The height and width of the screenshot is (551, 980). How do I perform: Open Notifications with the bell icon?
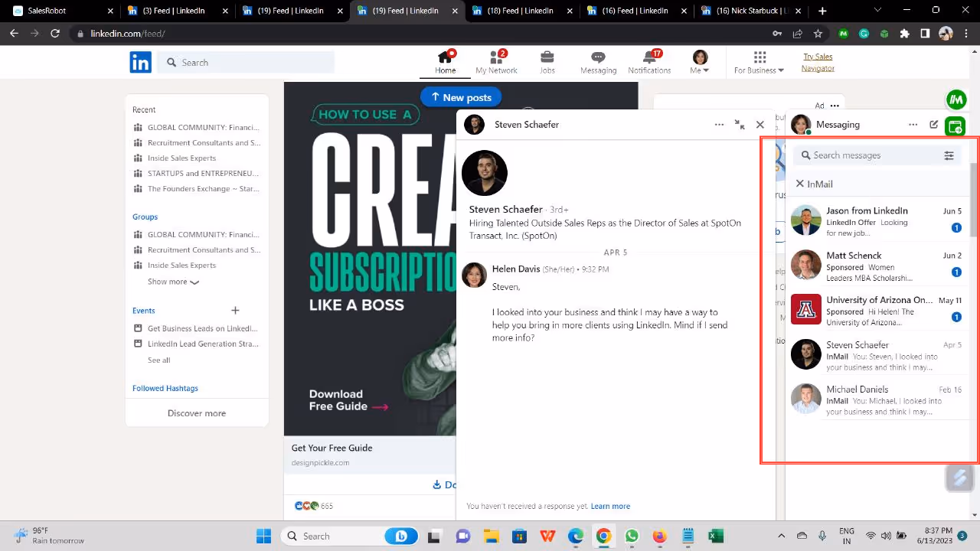[x=649, y=62]
